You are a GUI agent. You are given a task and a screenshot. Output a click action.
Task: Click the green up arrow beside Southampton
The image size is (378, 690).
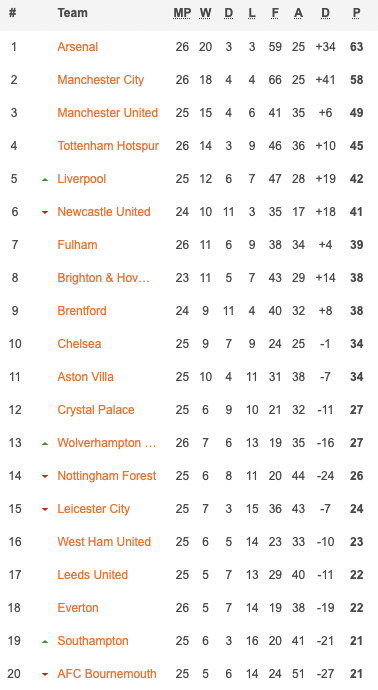[44, 642]
